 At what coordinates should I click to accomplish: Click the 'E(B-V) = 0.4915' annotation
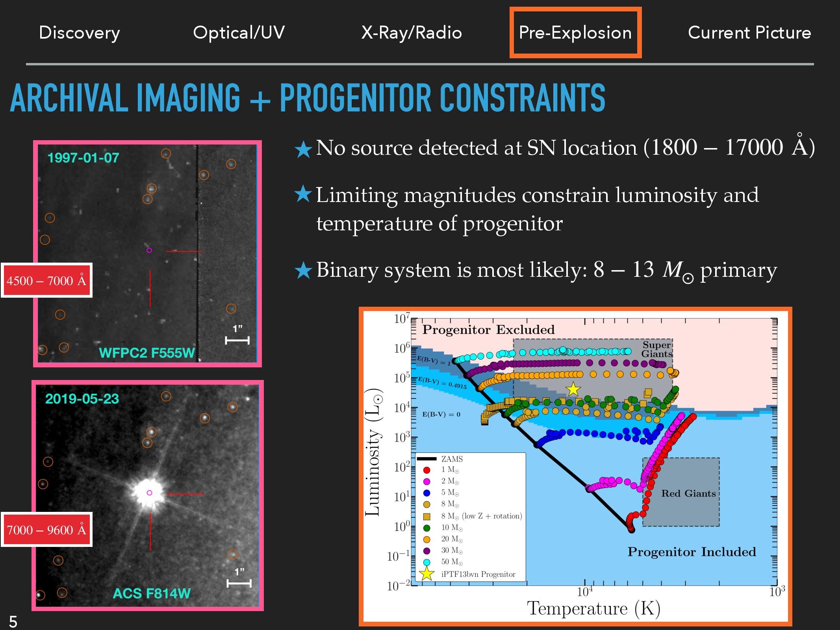(x=442, y=383)
